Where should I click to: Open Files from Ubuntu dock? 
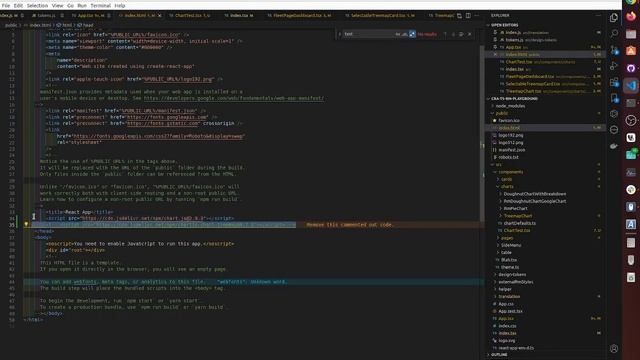(631, 33)
